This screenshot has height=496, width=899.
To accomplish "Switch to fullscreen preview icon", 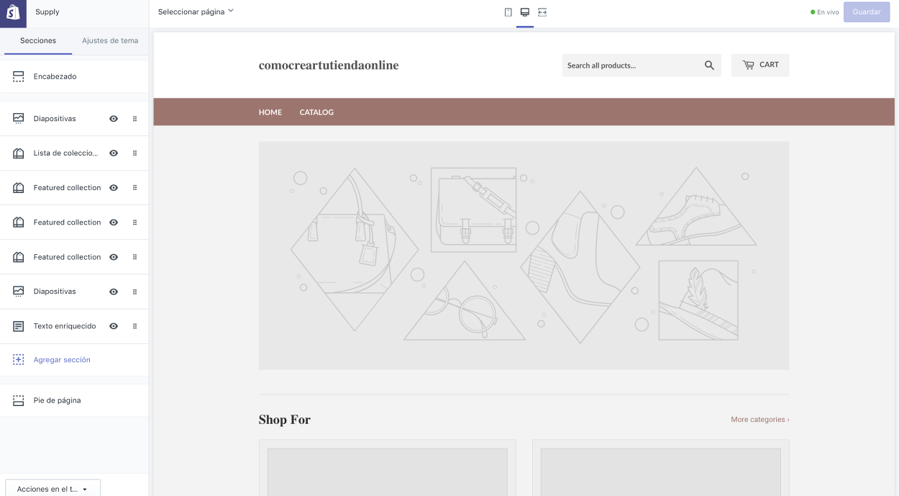I will (x=542, y=12).
